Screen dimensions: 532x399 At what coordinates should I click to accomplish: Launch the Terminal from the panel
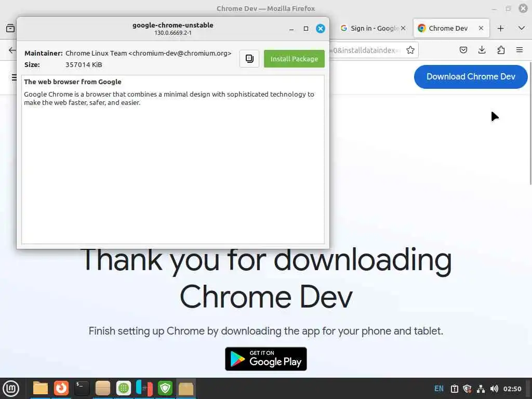tap(82, 388)
